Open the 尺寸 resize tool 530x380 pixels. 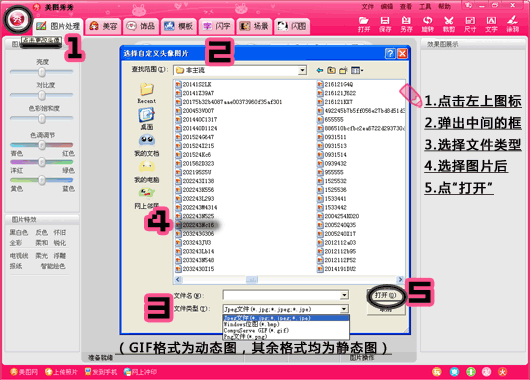[470, 24]
